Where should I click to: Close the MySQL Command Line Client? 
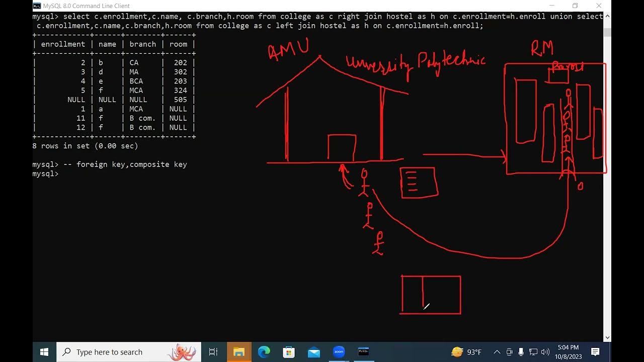click(599, 6)
